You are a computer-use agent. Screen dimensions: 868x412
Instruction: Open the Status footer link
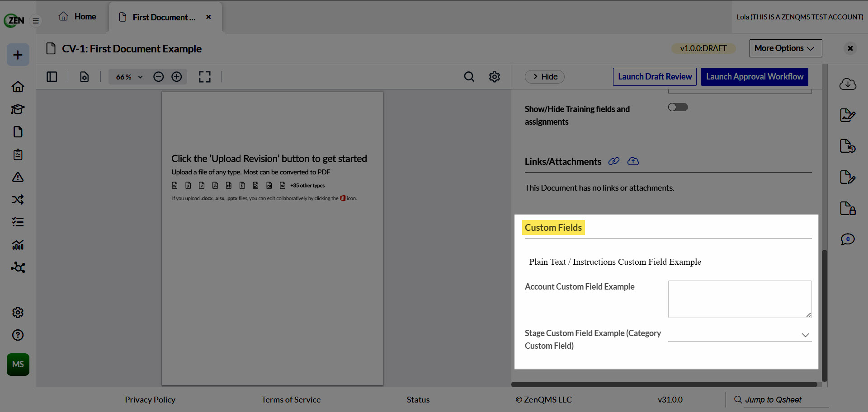tap(418, 400)
